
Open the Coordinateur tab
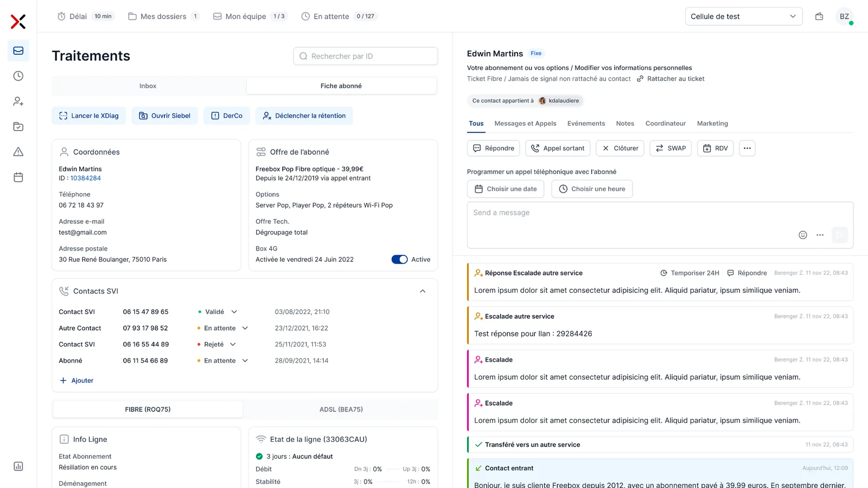click(x=666, y=124)
